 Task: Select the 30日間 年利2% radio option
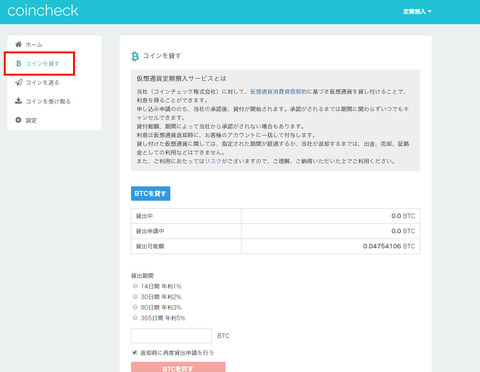coord(135,297)
